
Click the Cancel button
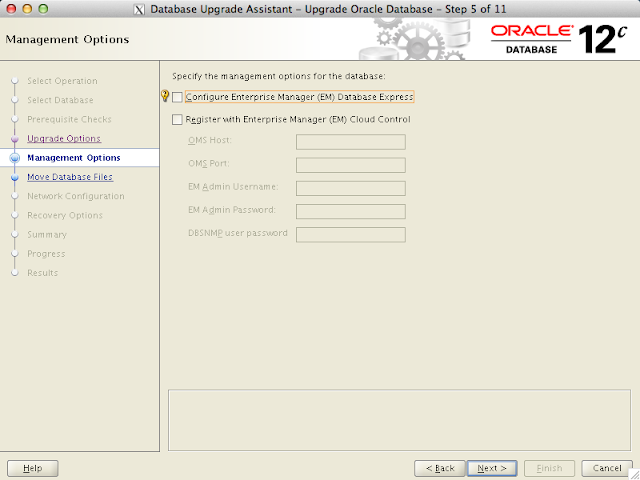tap(607, 468)
